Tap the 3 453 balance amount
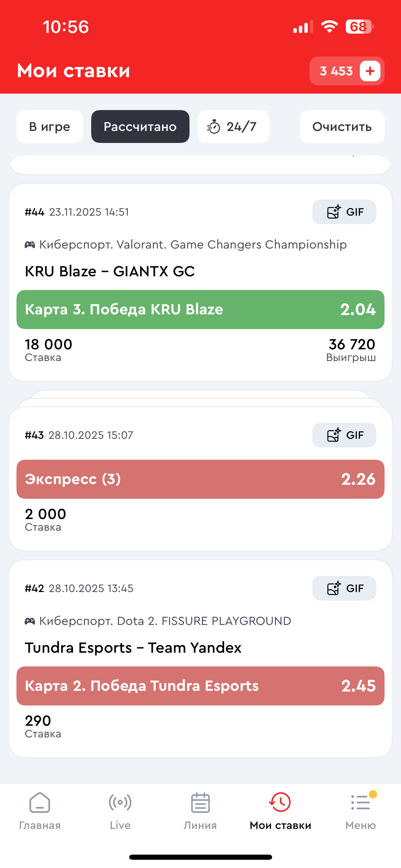 pos(336,71)
